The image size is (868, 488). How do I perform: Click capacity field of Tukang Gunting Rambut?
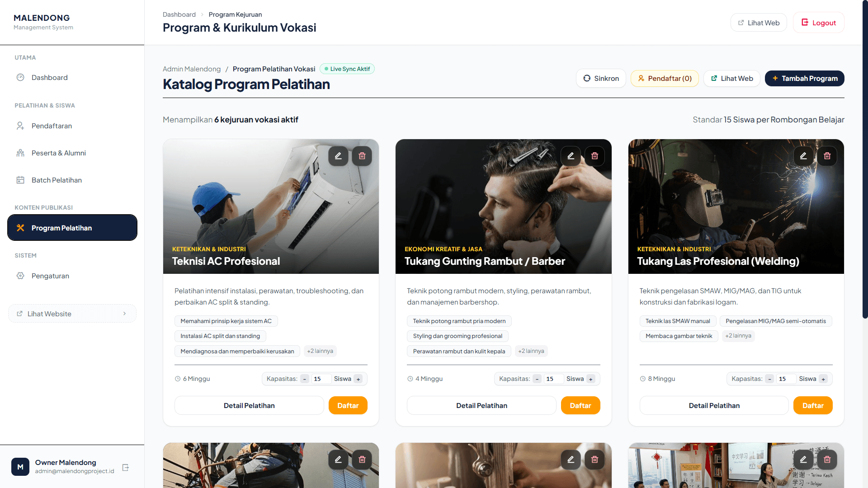553,379
